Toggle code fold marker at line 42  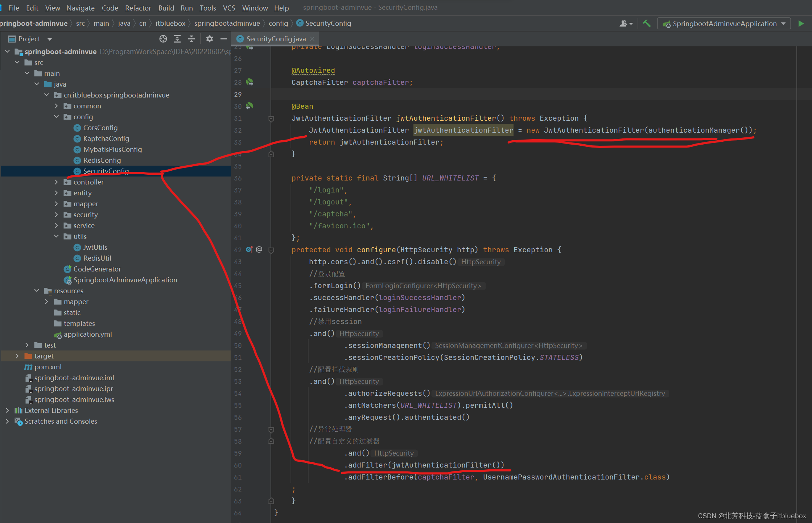point(271,250)
